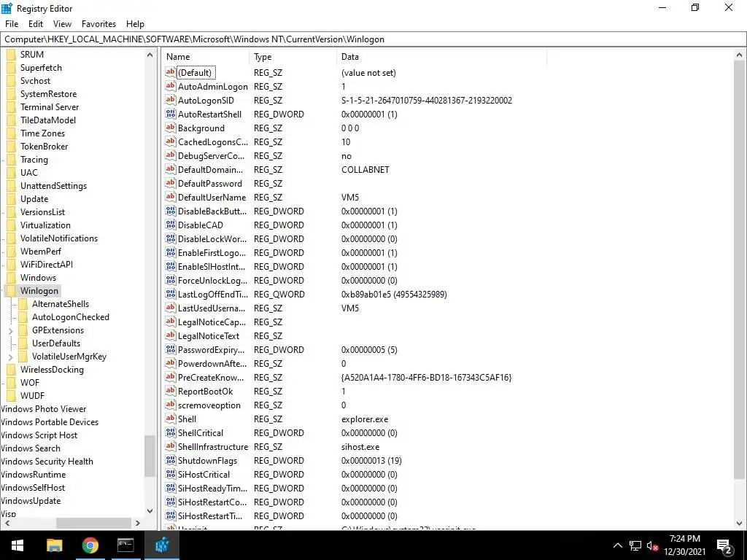The width and height of the screenshot is (747, 560).
Task: Open the File menu
Action: pyautogui.click(x=12, y=24)
